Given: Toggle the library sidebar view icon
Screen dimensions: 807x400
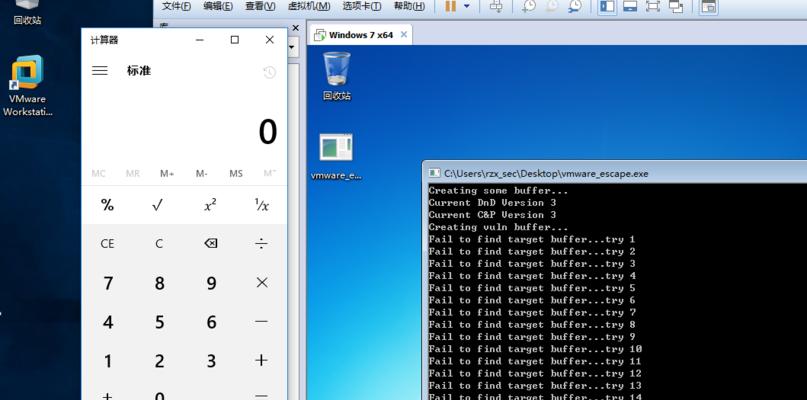Looking at the screenshot, I should tap(607, 6).
